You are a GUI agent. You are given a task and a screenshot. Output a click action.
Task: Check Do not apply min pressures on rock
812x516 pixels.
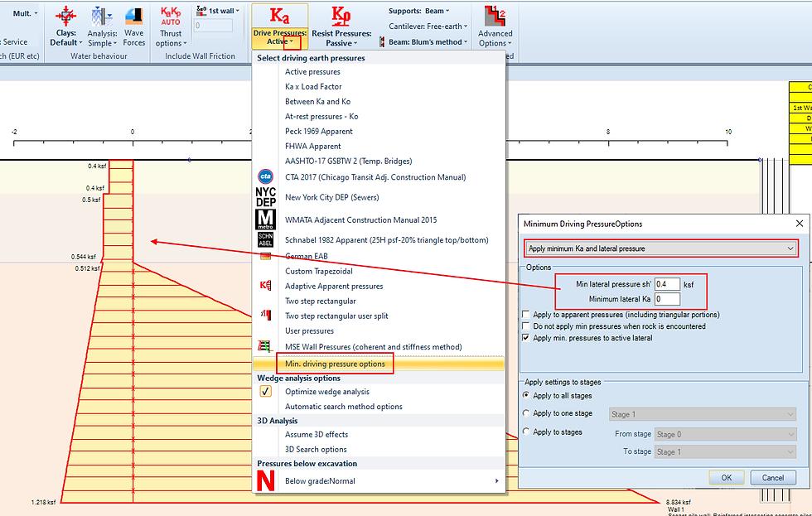pyautogui.click(x=526, y=326)
